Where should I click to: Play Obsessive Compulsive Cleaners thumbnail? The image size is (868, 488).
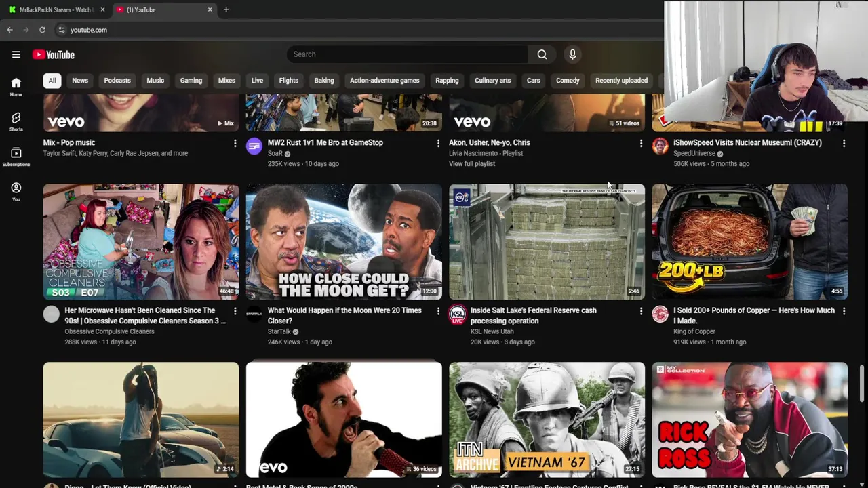pos(141,242)
